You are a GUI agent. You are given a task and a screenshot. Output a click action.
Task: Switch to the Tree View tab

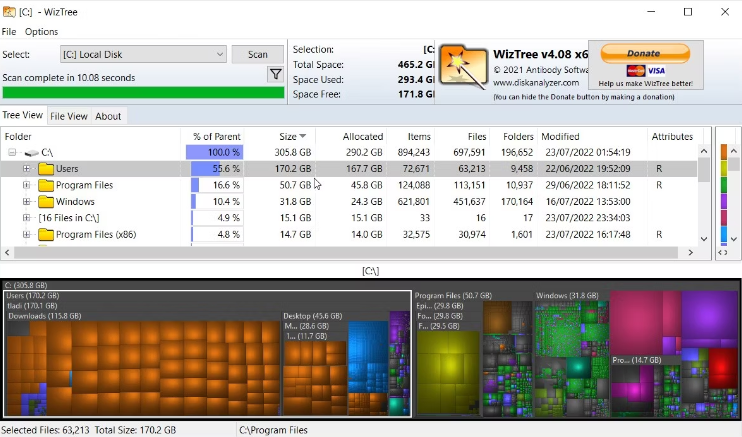click(23, 115)
